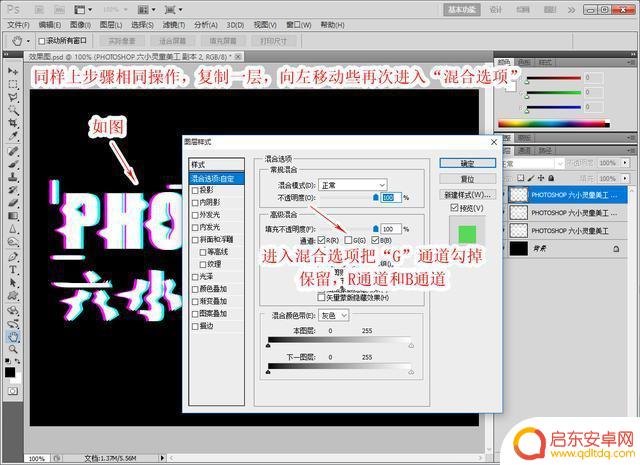Select the Custom Shape tool
The image size is (640, 465).
13,295
